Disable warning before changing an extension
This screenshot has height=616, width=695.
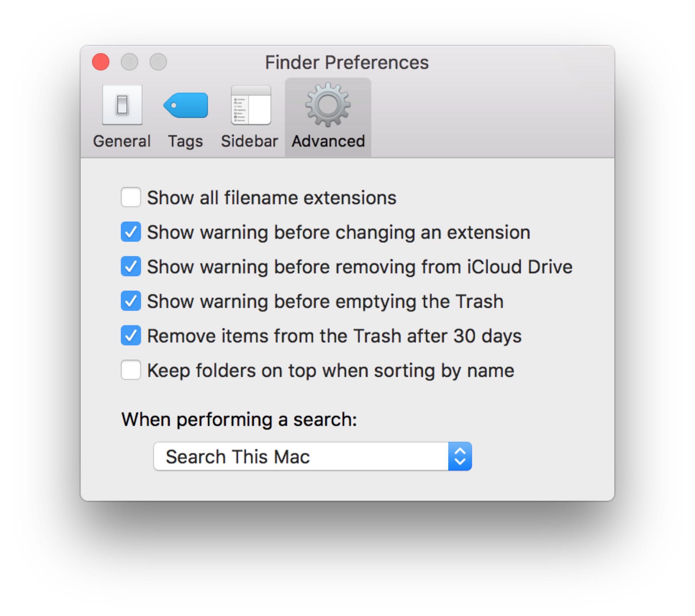[131, 232]
